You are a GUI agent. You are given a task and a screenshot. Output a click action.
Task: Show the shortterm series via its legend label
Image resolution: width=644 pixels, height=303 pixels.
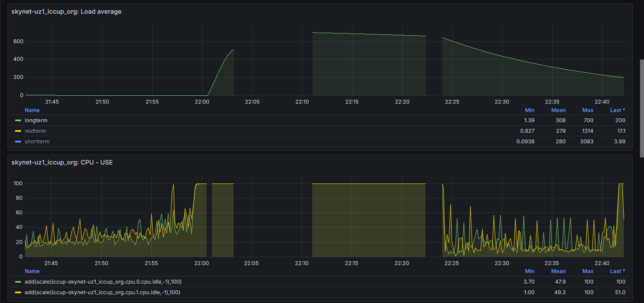(37, 142)
